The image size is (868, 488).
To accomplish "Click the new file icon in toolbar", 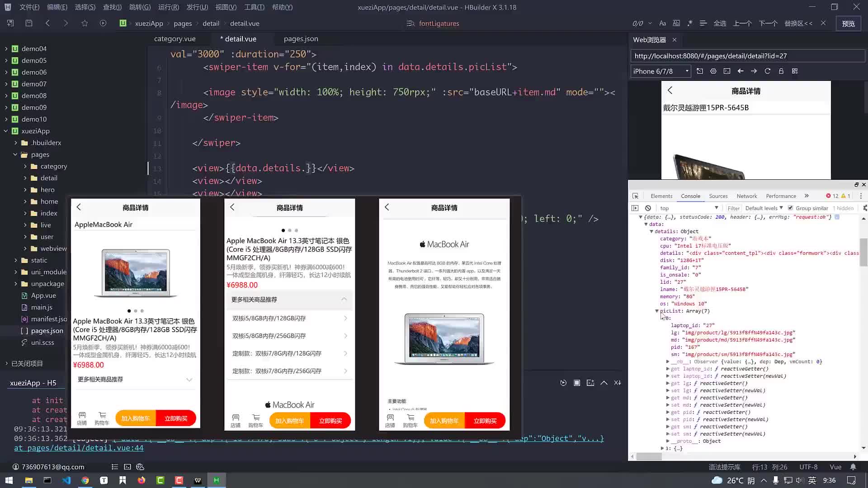I will [10, 23].
